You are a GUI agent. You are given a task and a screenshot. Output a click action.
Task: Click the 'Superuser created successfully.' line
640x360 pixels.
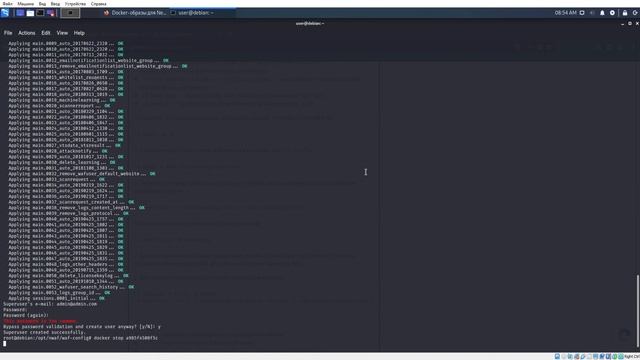[44, 332]
